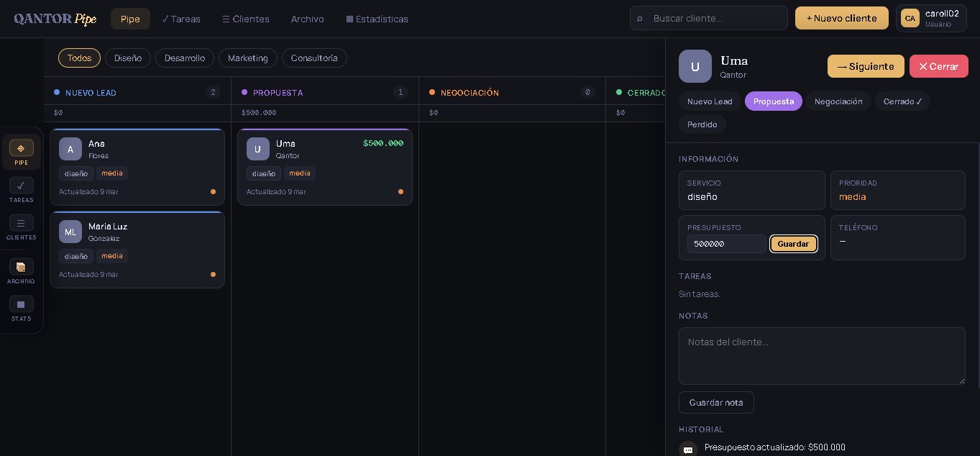
Task: Set stage to Nuevo Lead
Action: point(709,101)
